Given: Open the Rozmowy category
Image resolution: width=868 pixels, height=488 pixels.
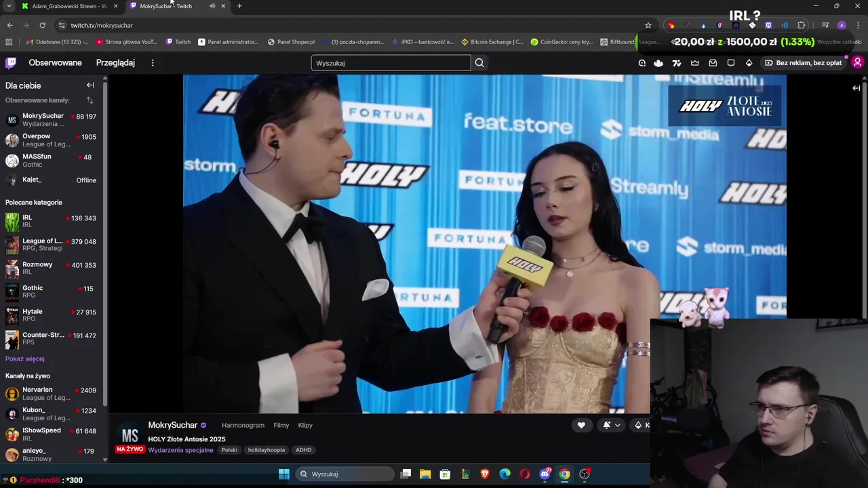Looking at the screenshot, I should click(52, 268).
